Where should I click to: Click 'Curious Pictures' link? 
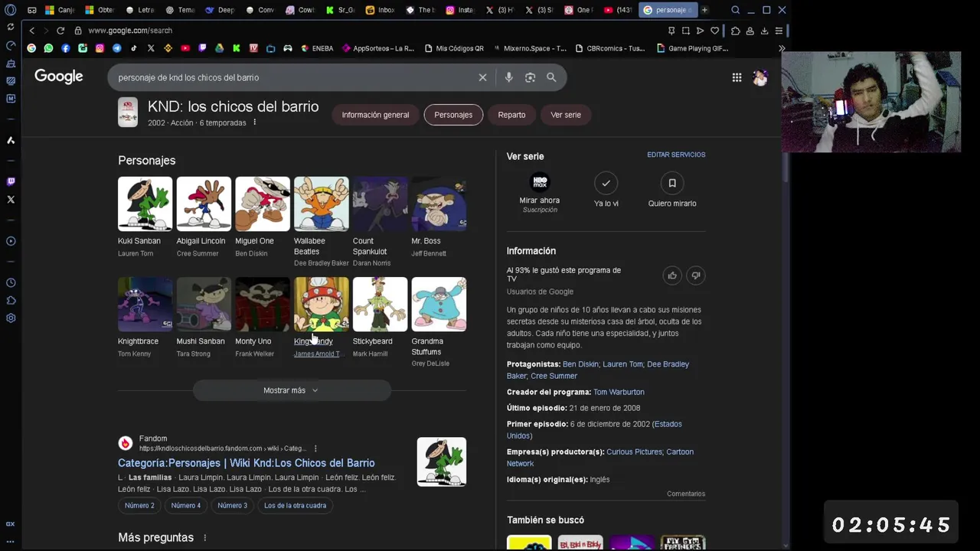(634, 452)
